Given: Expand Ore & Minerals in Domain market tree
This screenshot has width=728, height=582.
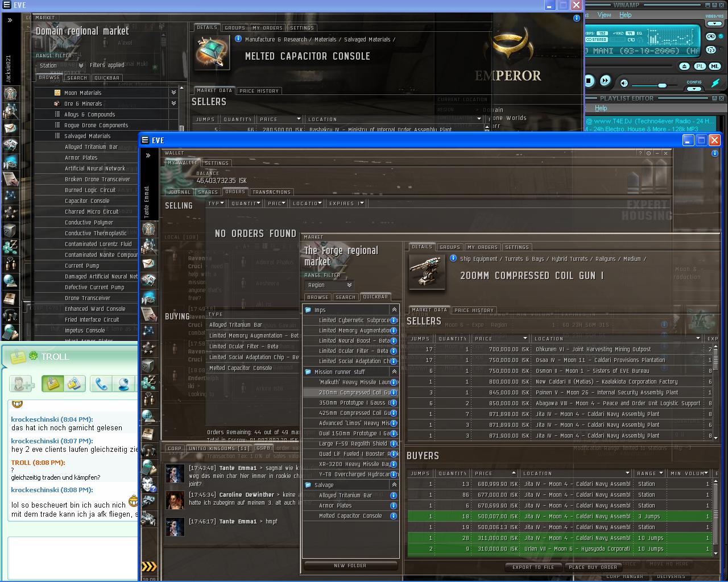Looking at the screenshot, I should pos(173,103).
